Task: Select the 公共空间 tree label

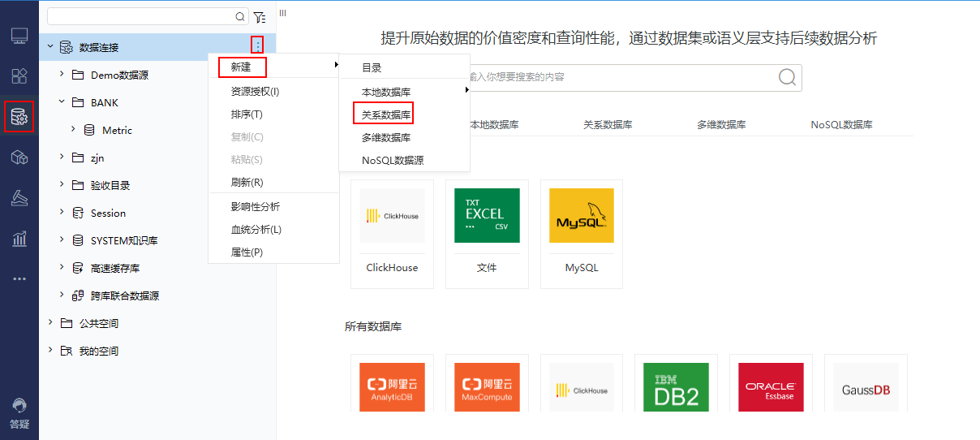Action: [99, 323]
